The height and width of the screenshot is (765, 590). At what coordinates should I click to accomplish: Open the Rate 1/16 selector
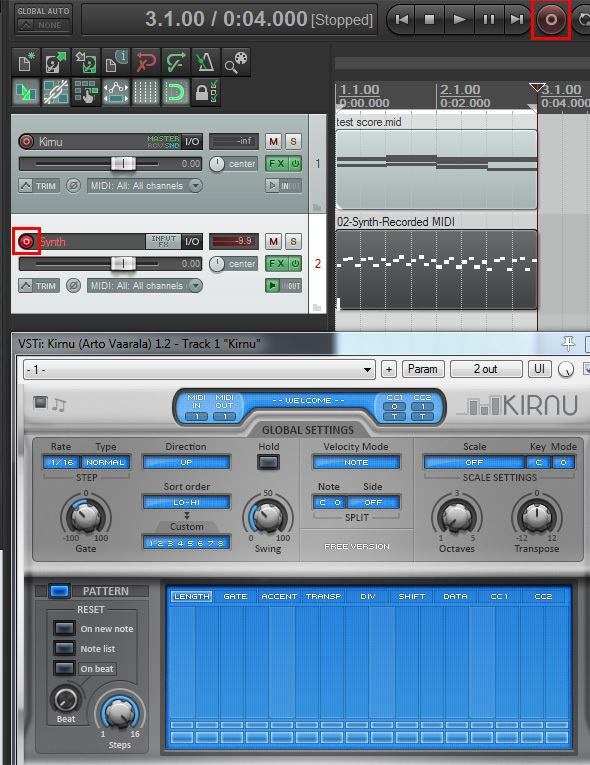[x=62, y=463]
